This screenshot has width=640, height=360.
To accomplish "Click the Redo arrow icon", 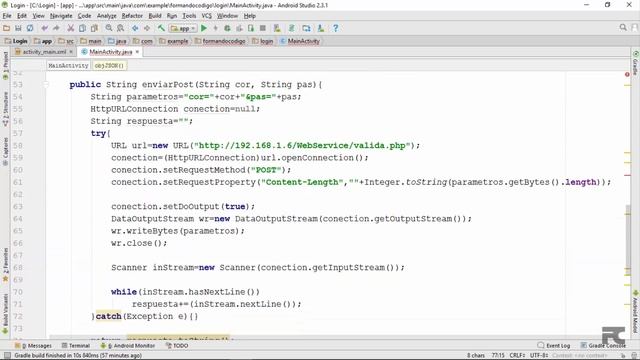I will click(x=56, y=28).
